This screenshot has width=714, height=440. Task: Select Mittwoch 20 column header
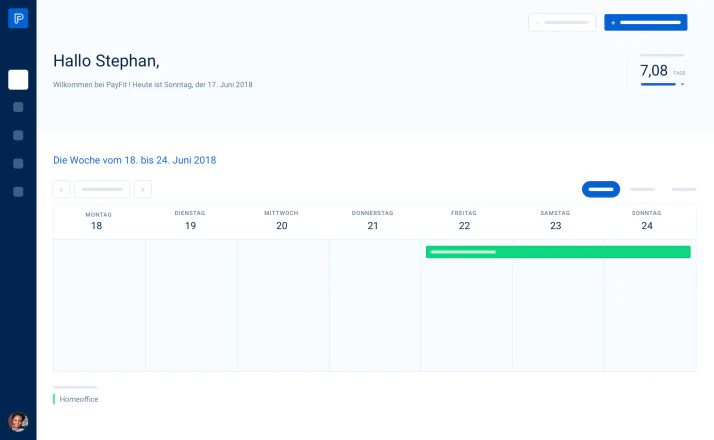coord(281,220)
